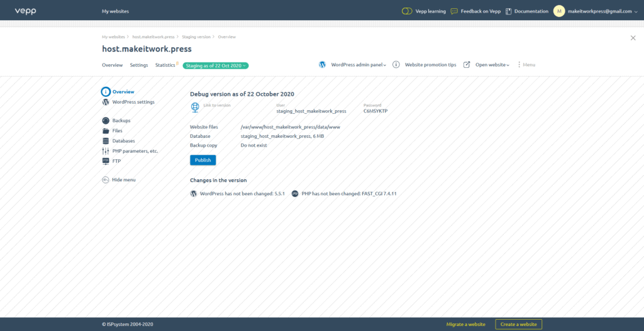Click the Link to version text
Viewport: 644px width, 331px height.
point(217,105)
